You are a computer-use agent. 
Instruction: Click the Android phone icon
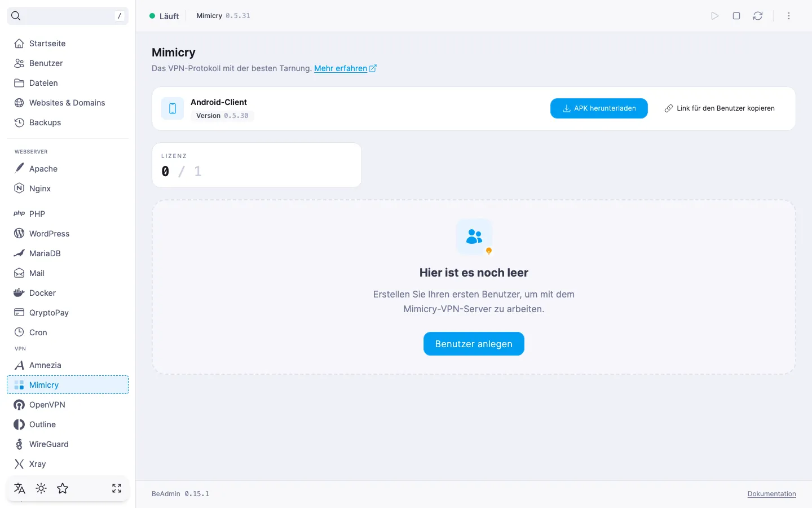(x=173, y=108)
